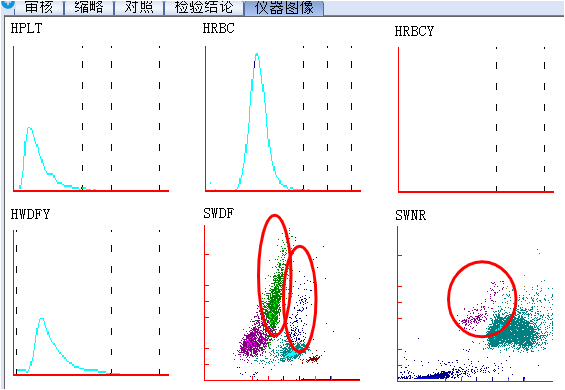Click the SWNR chart title label

click(x=410, y=216)
